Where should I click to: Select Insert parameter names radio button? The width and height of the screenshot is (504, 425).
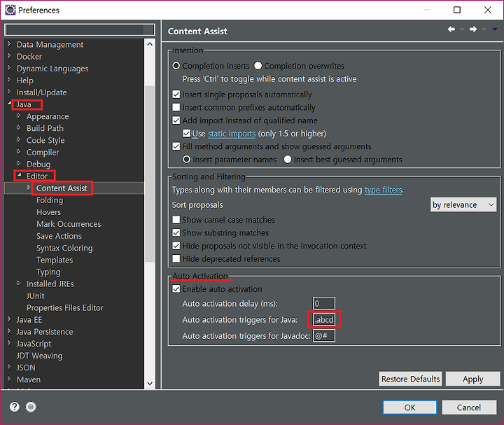[x=186, y=160]
